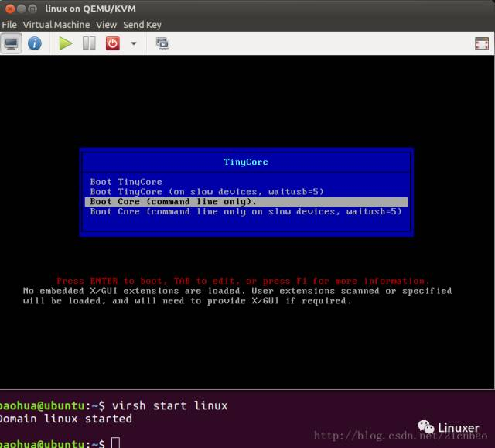Shut down the virtual machine
The width and height of the screenshot is (495, 448).
(113, 43)
